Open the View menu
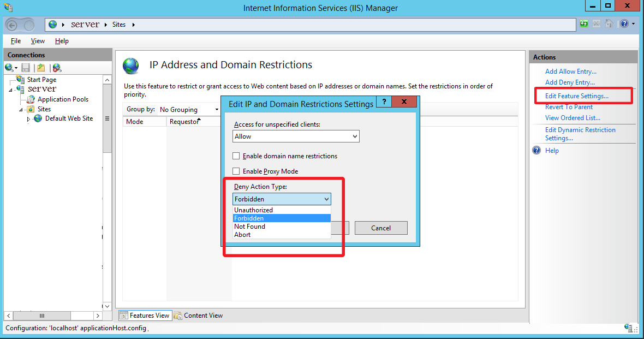 point(38,41)
